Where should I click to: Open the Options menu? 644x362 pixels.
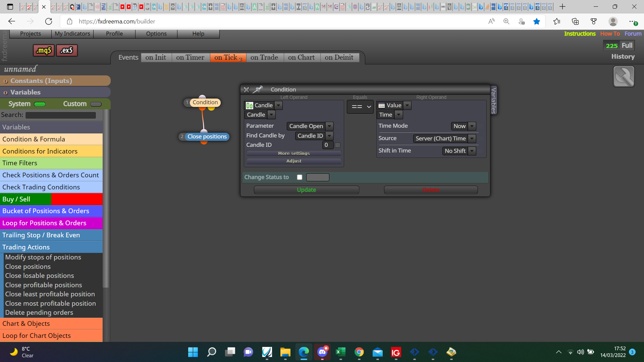(x=156, y=34)
